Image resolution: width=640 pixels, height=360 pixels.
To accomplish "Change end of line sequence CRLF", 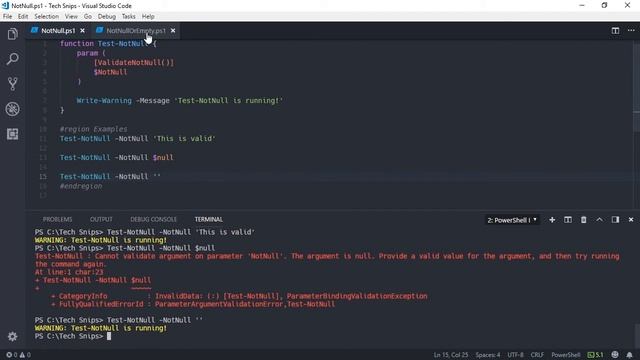I will coord(537,355).
